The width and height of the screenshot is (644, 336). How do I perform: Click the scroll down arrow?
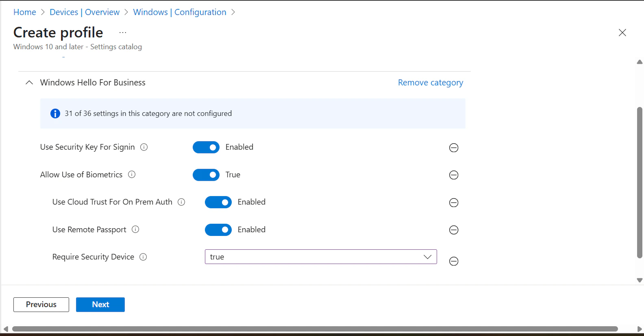(640, 280)
